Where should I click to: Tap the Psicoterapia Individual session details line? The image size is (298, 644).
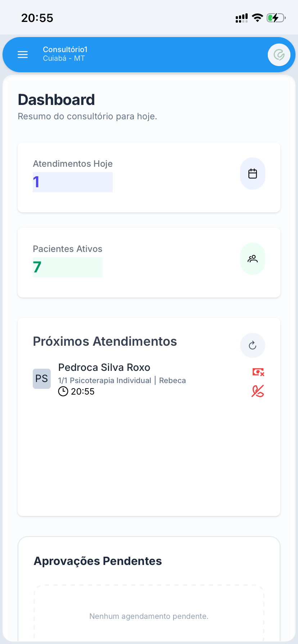pos(122,381)
